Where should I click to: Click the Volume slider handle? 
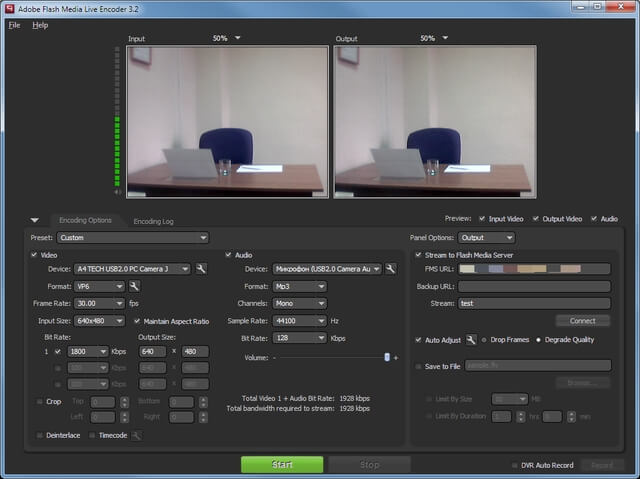click(387, 357)
